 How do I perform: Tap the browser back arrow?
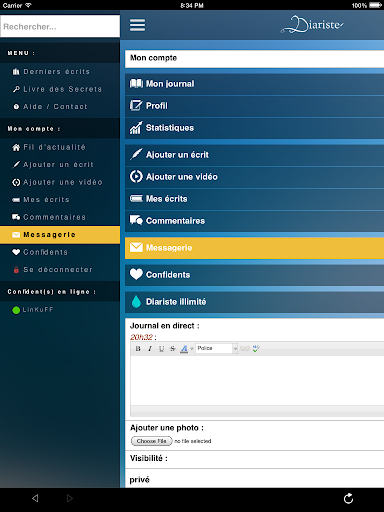(x=35, y=498)
